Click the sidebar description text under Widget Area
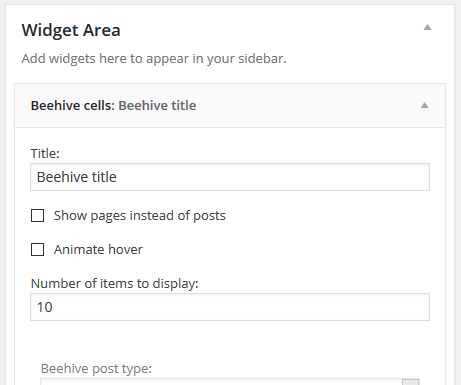 coord(154,59)
